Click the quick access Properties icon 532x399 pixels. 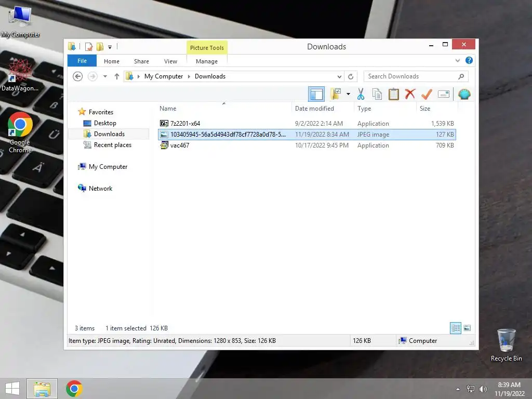click(89, 46)
